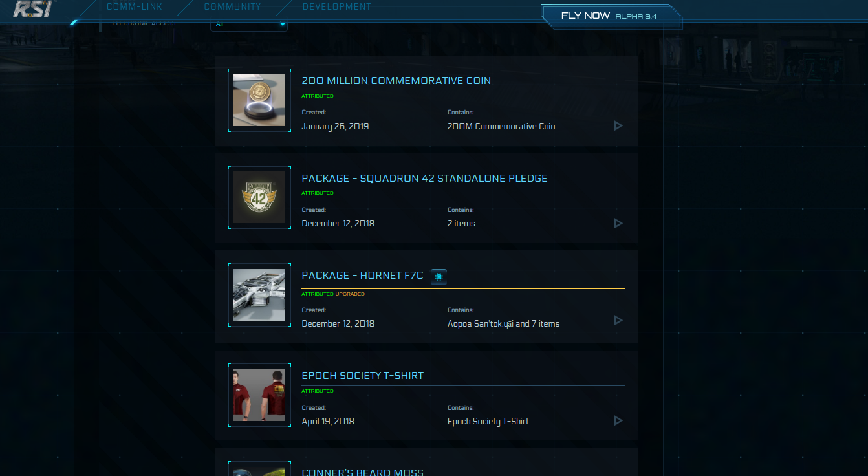Open the Comm-Link menu
The height and width of the screenshot is (476, 868).
tap(135, 7)
